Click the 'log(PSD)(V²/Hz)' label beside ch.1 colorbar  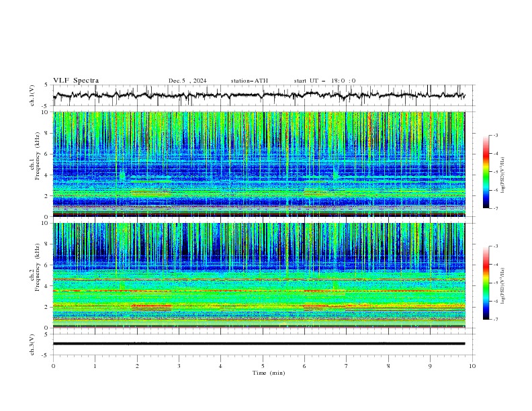point(504,175)
